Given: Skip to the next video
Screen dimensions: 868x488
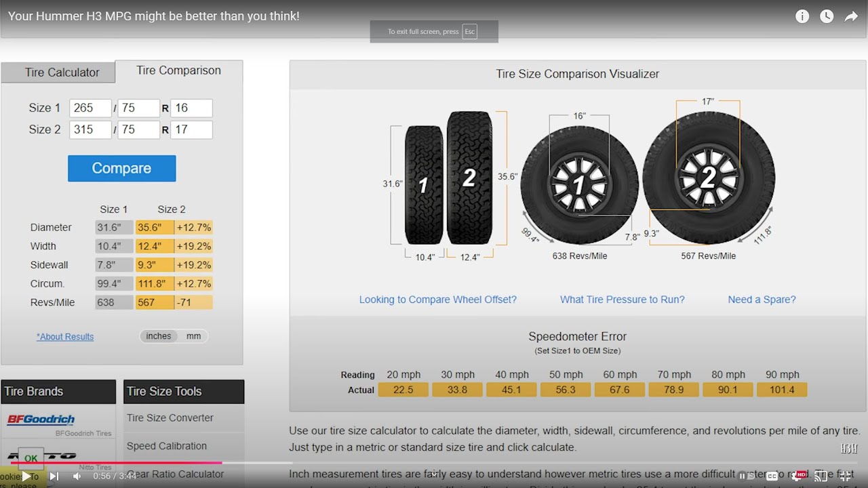Looking at the screenshot, I should [54, 476].
